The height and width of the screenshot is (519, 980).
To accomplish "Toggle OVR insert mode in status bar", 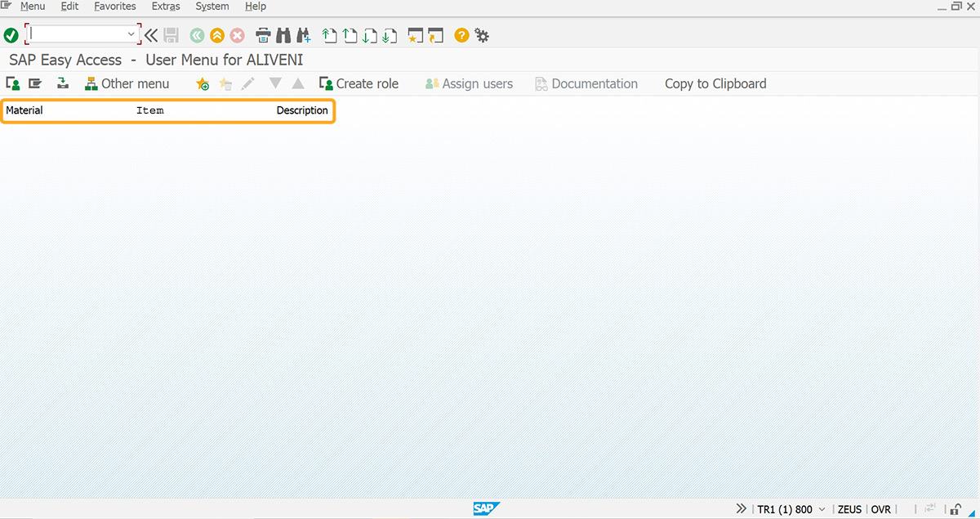I will coord(881,509).
